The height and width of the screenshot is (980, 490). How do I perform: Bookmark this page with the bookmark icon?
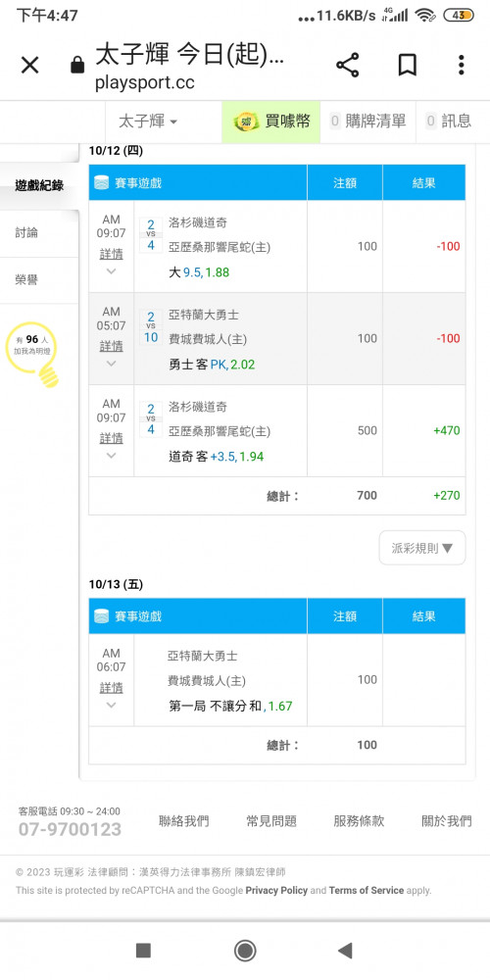(x=408, y=65)
